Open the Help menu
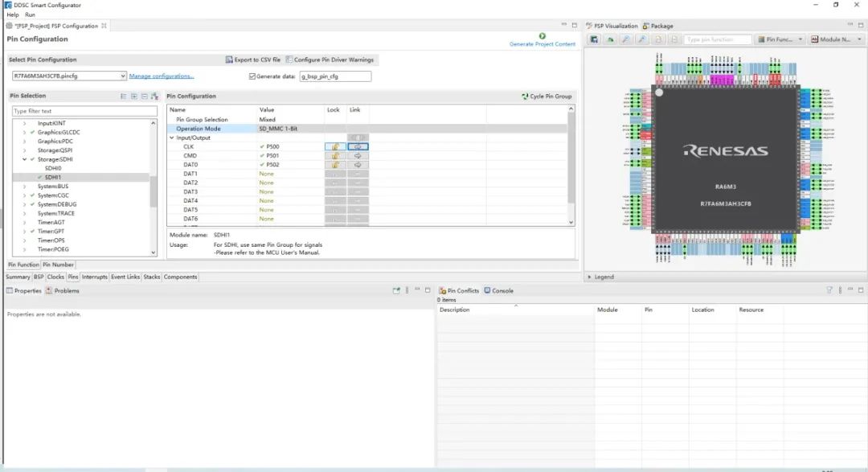This screenshot has height=472, width=868. pyautogui.click(x=12, y=14)
